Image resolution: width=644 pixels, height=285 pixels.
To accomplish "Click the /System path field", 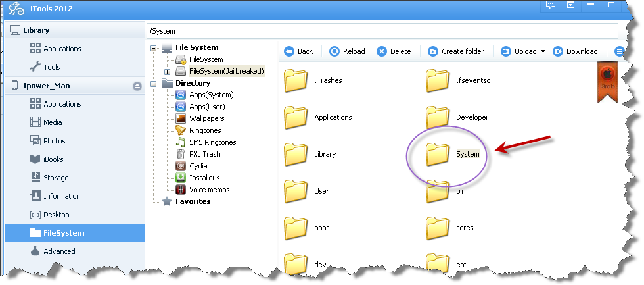I will tap(382, 31).
